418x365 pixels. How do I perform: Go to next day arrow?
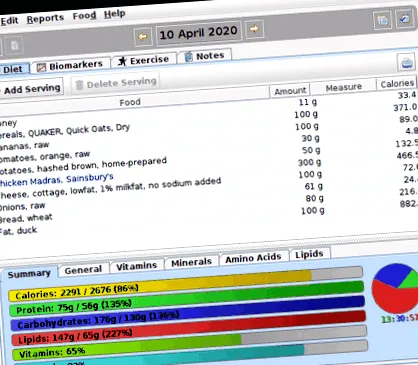tap(254, 29)
